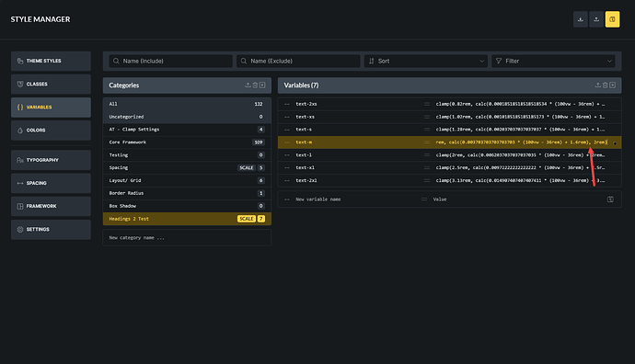This screenshot has height=364, width=635.
Task: Select the Layout/ Grid category
Action: point(187,180)
